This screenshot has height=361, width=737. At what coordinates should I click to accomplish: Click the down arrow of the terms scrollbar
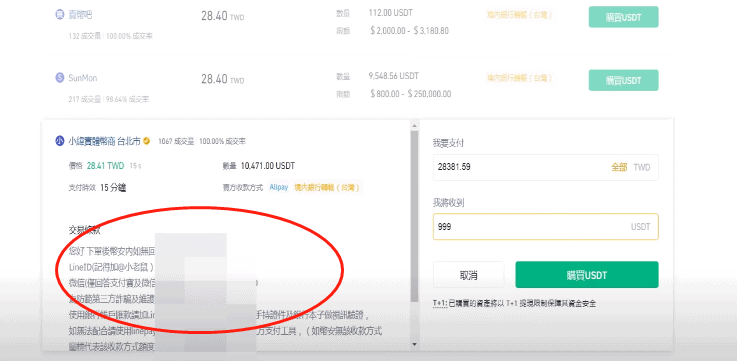414,345
